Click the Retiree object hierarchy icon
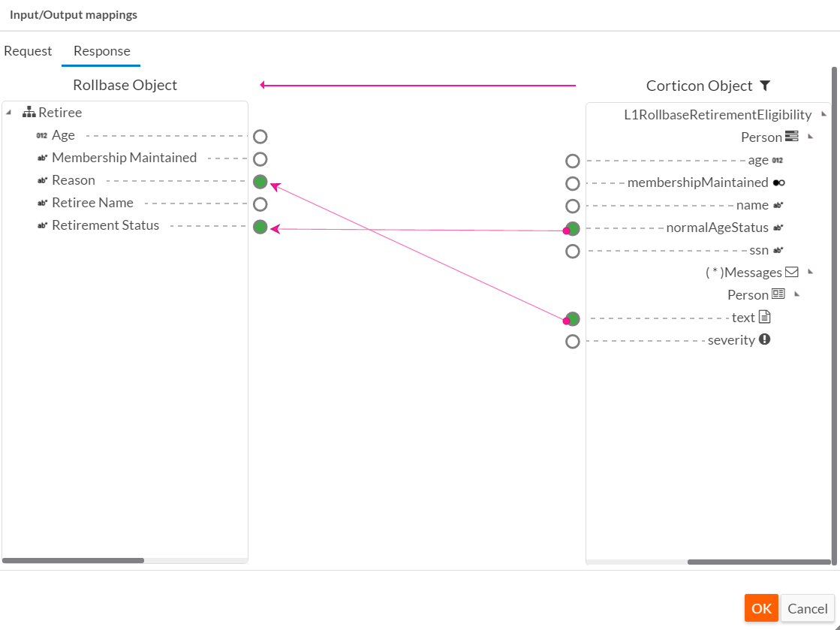This screenshot has width=840, height=630. click(x=29, y=112)
